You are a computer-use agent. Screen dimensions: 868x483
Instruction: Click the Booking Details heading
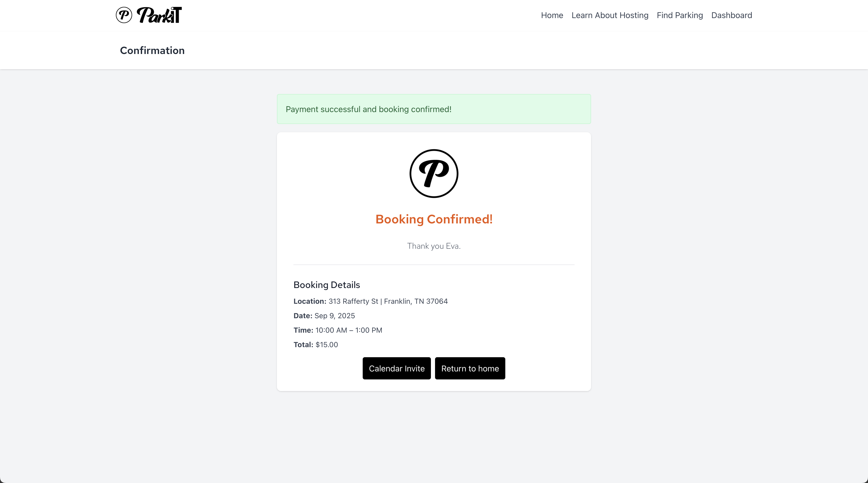point(327,285)
